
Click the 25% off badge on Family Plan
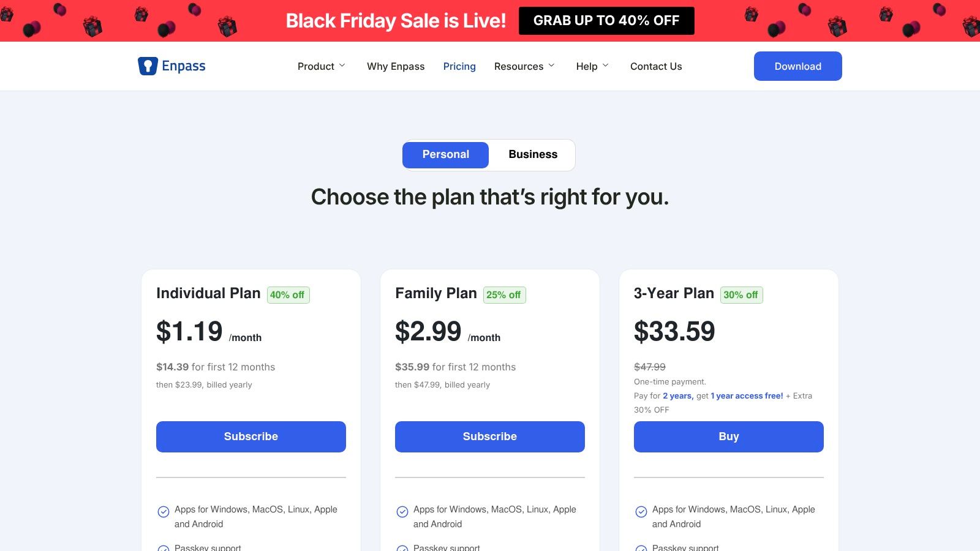coord(504,295)
